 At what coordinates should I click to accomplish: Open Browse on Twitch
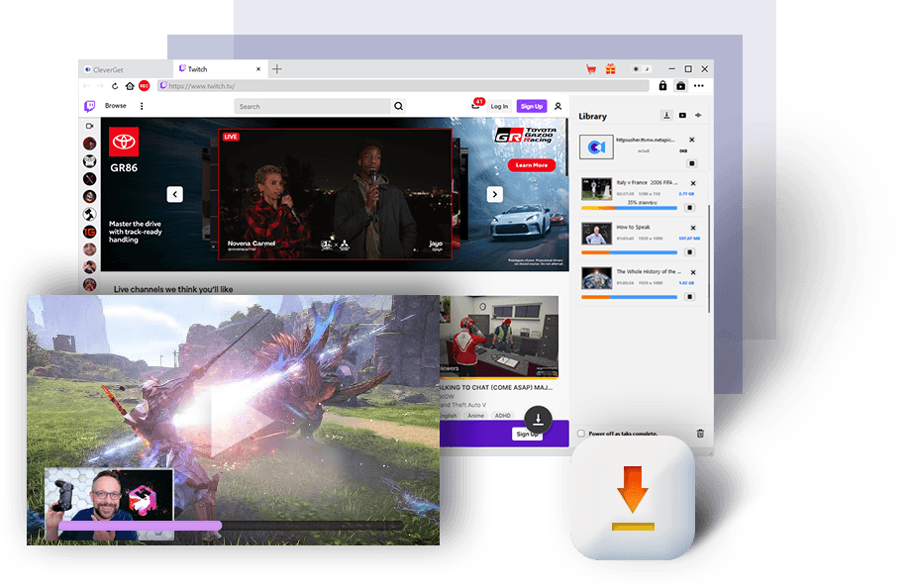point(116,106)
